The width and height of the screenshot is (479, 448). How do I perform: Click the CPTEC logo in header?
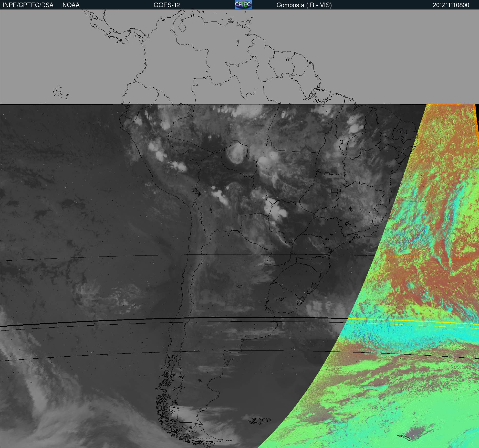click(243, 5)
